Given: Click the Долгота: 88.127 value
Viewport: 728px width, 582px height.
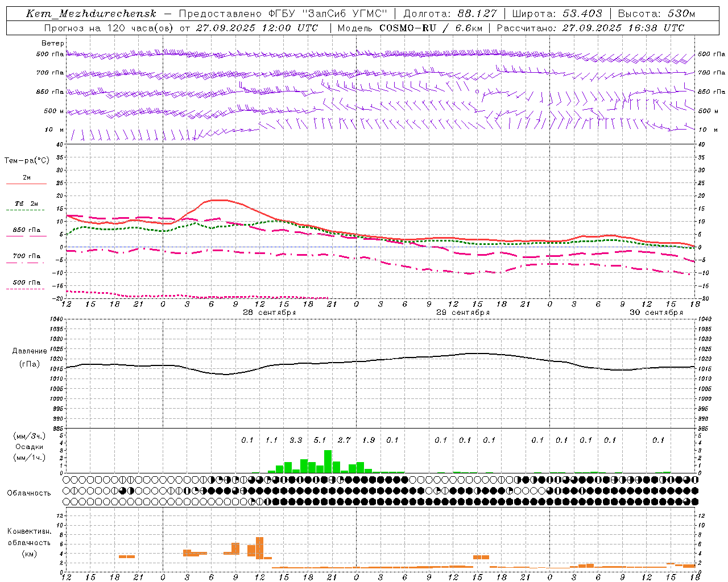Looking at the screenshot, I should point(450,14).
